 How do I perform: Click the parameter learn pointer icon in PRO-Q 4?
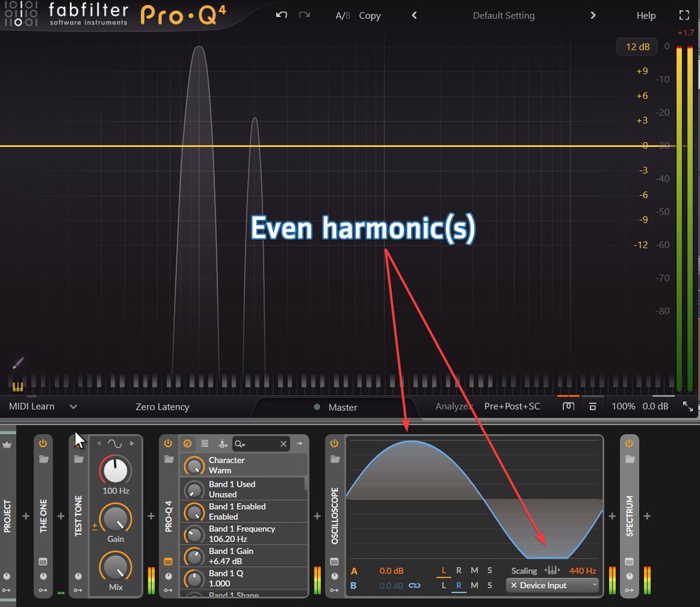click(223, 444)
